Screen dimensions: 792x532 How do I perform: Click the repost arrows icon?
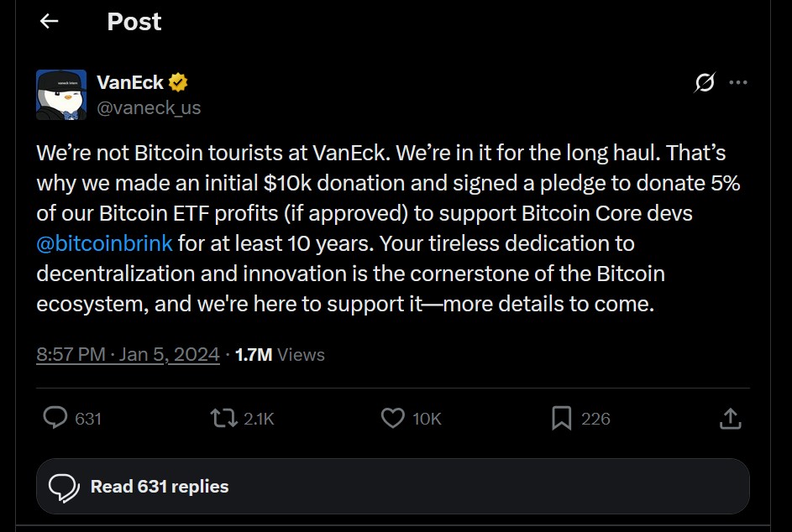point(223,418)
